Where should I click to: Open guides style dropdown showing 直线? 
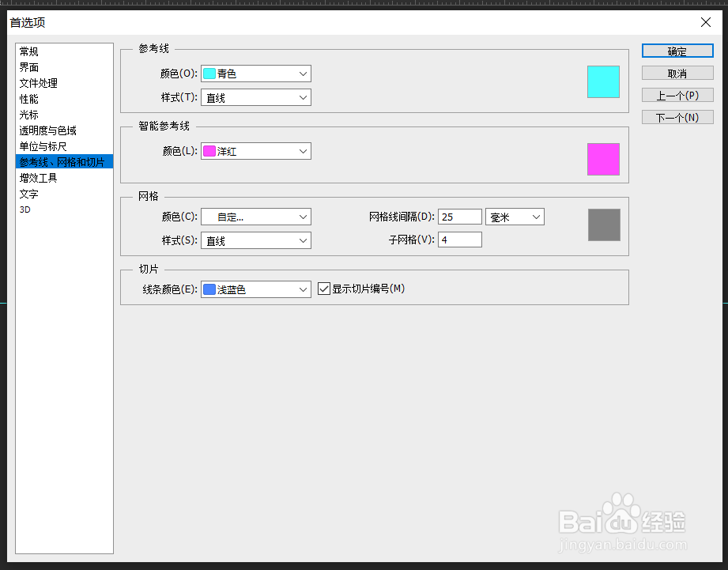(x=256, y=97)
